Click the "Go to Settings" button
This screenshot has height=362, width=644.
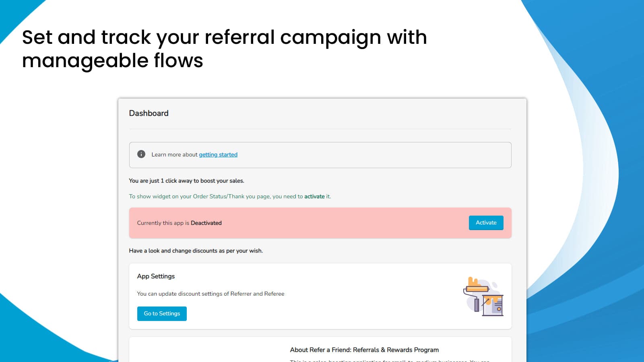[x=162, y=313]
